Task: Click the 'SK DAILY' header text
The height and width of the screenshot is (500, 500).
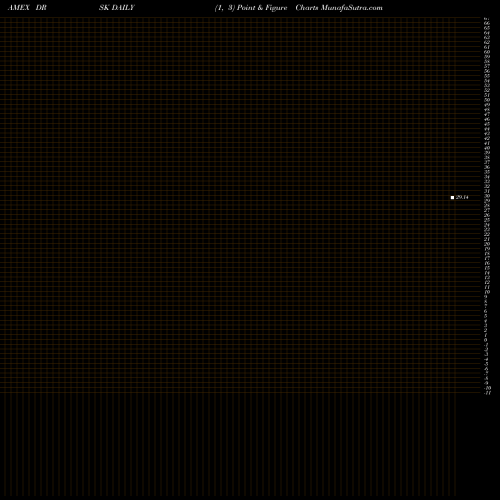Action: pos(117,8)
